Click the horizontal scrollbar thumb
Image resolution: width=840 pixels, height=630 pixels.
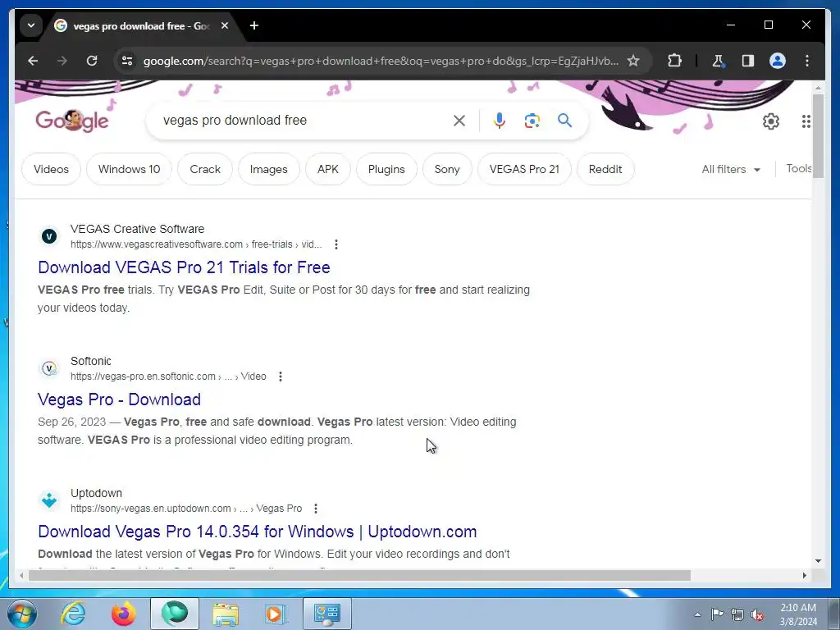(x=359, y=575)
